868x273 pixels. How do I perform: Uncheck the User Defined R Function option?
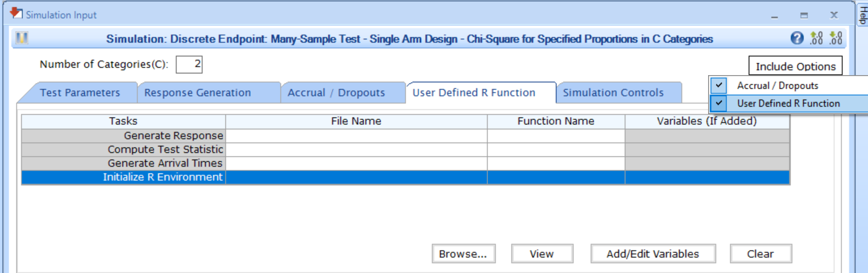click(x=719, y=103)
